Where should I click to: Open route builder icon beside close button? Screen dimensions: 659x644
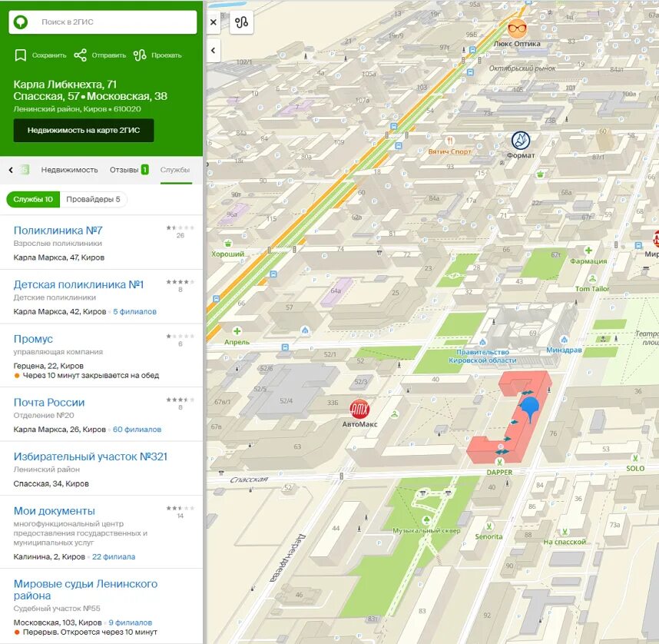[x=241, y=22]
